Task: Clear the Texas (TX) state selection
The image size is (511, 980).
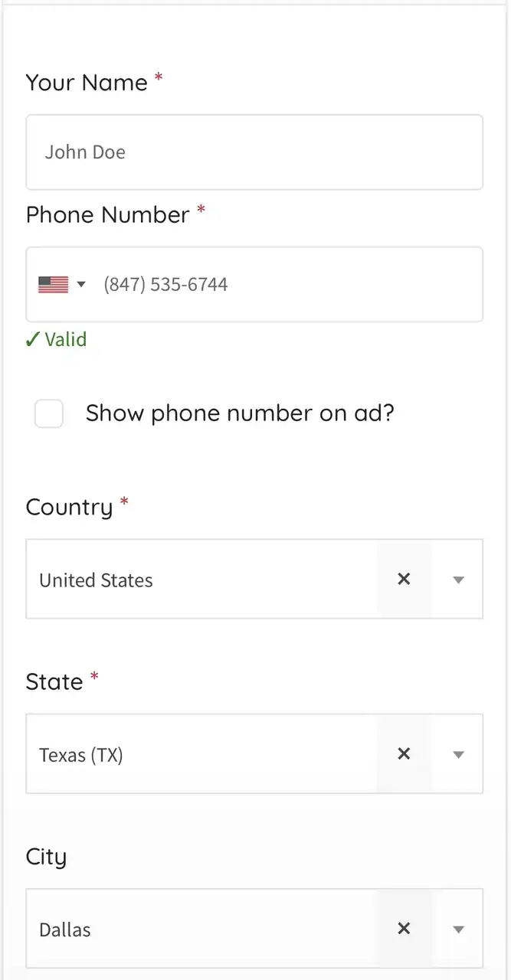Action: [x=404, y=754]
